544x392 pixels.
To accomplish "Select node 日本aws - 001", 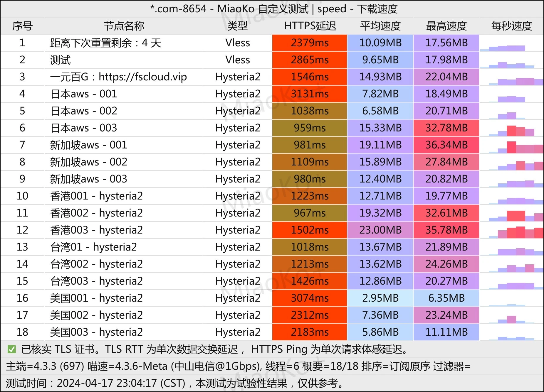I will [x=84, y=94].
